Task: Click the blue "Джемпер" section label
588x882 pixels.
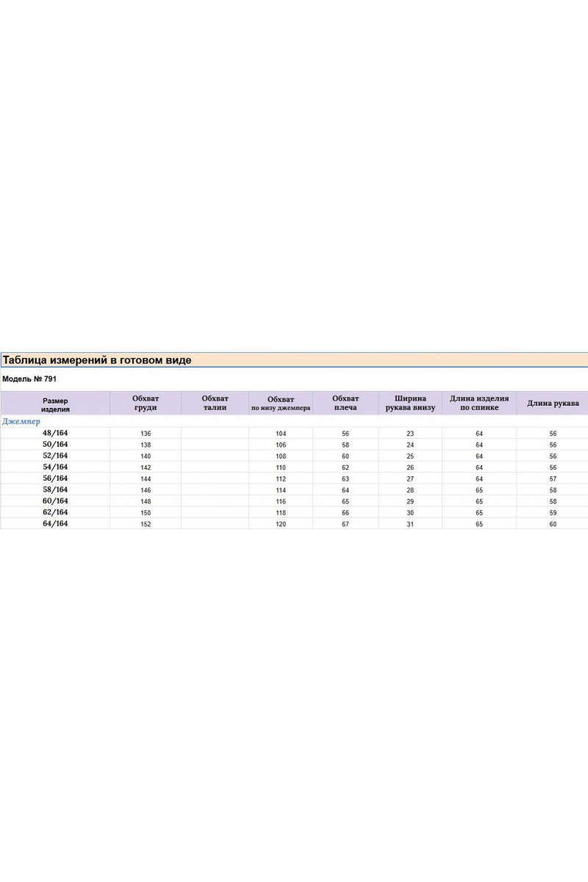Action: [21, 422]
